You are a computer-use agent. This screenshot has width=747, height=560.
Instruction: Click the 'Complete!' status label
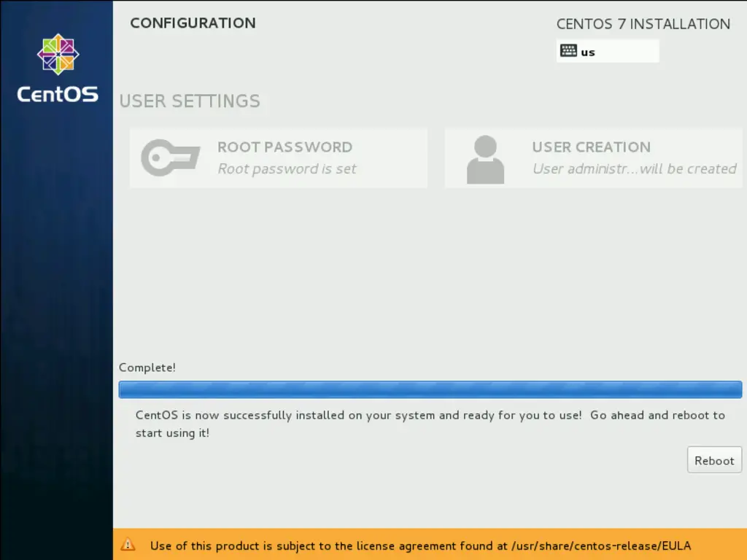(147, 367)
